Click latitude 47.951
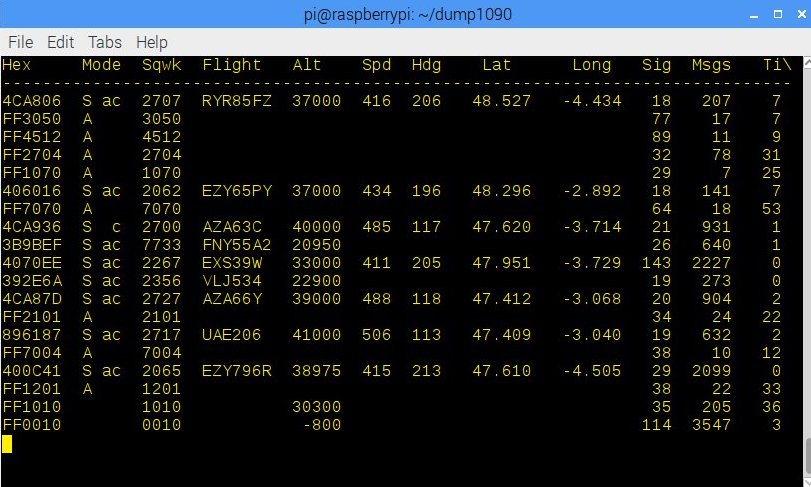 click(502, 263)
